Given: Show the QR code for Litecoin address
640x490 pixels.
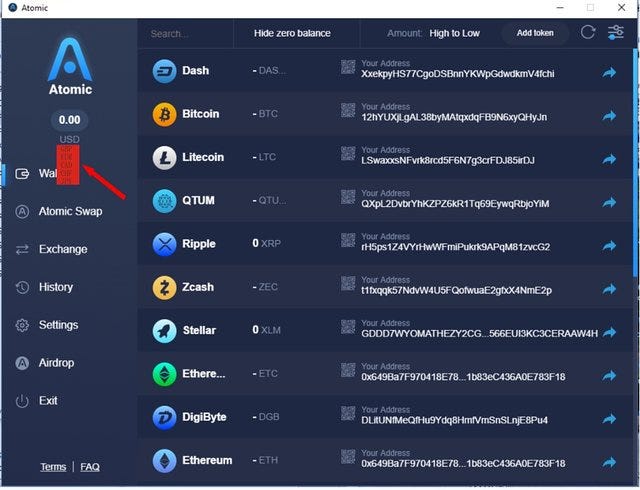Looking at the screenshot, I should coord(348,154).
